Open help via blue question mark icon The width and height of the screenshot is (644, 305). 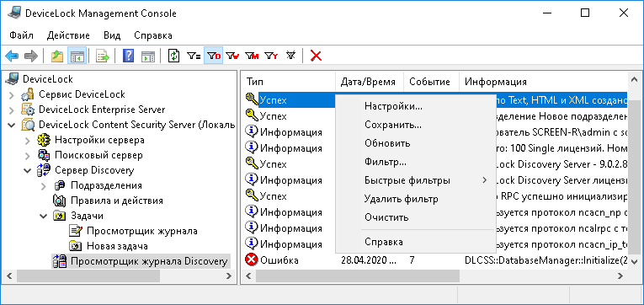pos(128,56)
